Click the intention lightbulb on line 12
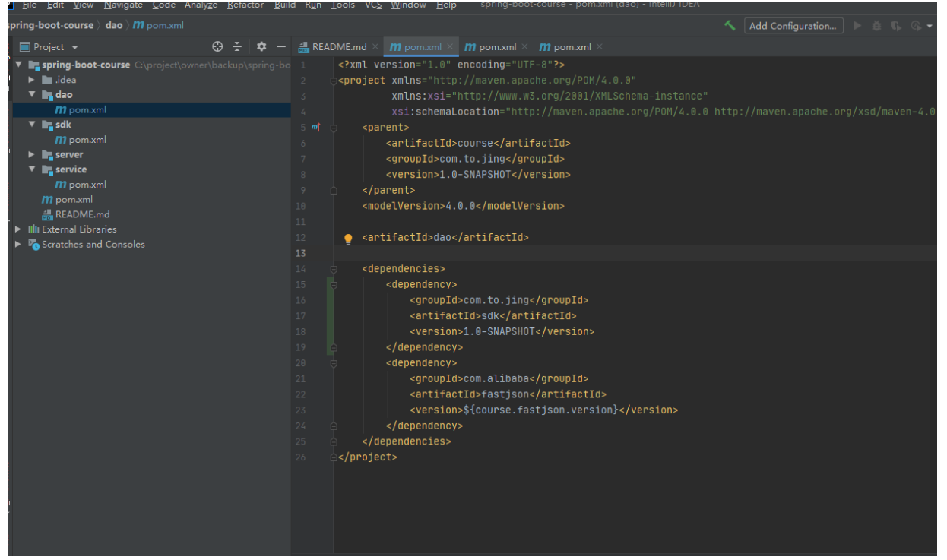Viewport: 947px width, 560px height. 349,237
